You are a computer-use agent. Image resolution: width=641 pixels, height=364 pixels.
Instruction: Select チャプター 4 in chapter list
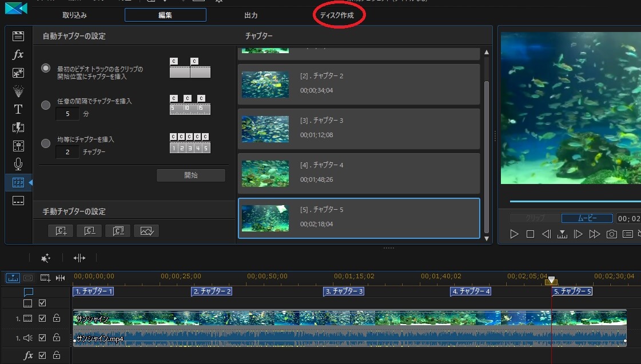(x=359, y=173)
